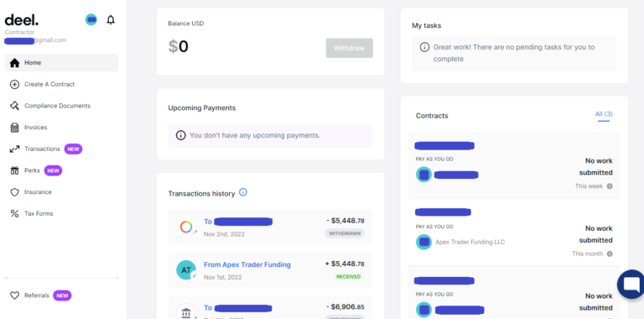The image size is (644, 319).
Task: Click the - $6,906.85 amount
Action: point(345,307)
